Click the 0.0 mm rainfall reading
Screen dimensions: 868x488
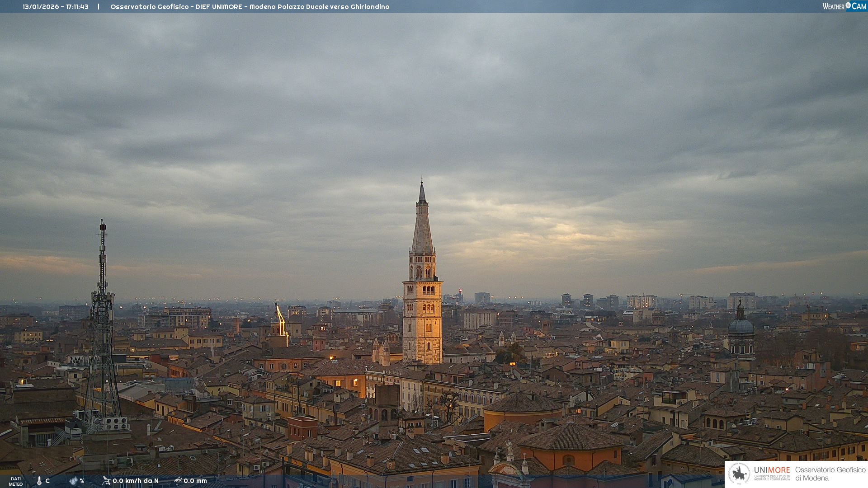[x=195, y=481]
